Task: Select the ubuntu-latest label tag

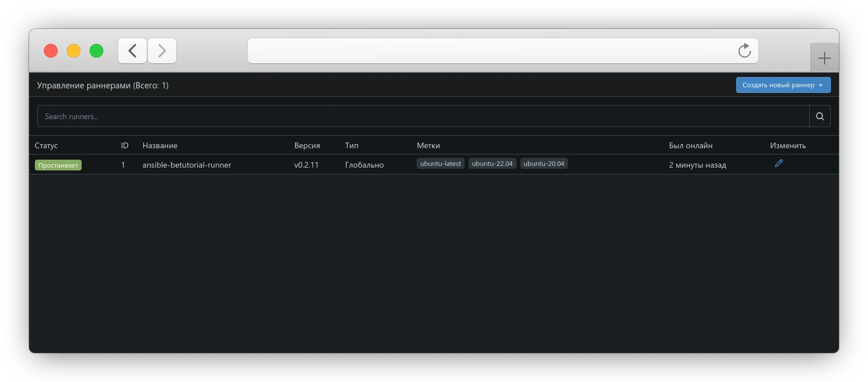Action: point(440,164)
